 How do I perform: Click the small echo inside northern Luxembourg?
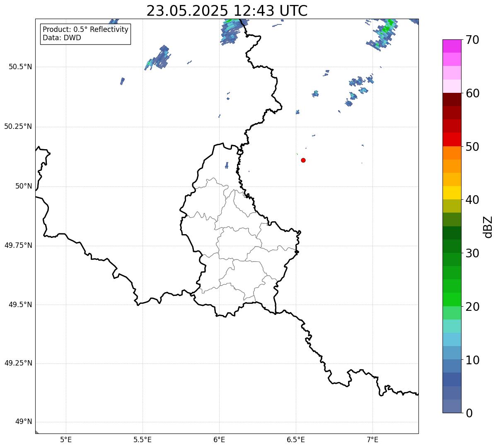(227, 165)
